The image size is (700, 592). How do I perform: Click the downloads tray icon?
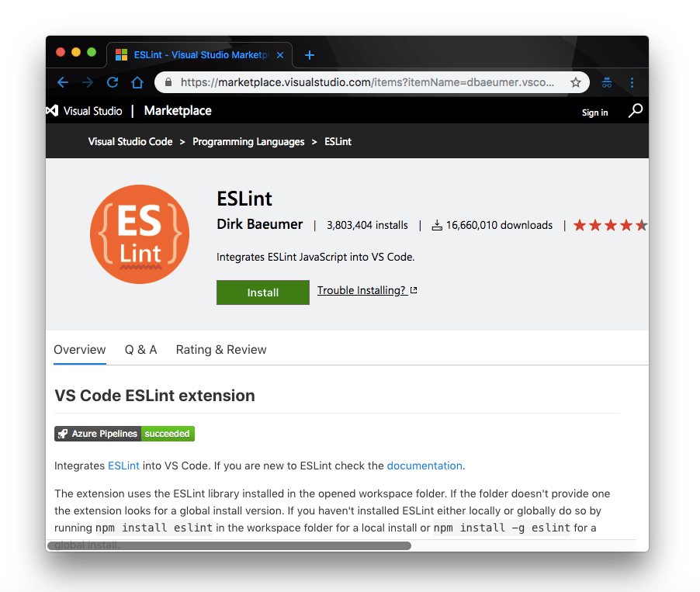pyautogui.click(x=437, y=226)
